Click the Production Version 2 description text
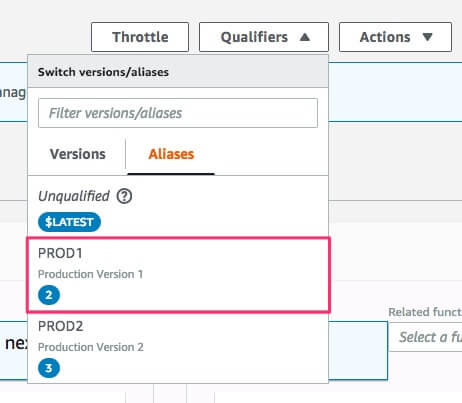 click(91, 347)
